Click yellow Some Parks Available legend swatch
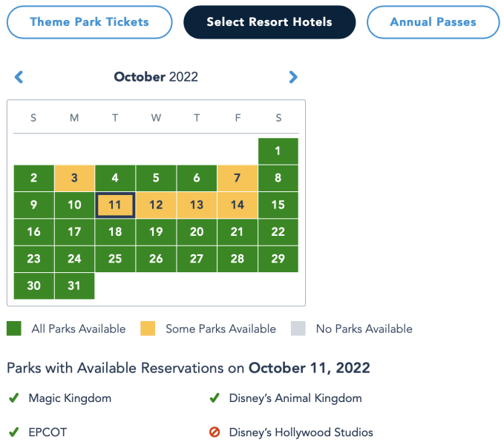Image resolution: width=504 pixels, height=445 pixels. click(x=148, y=329)
